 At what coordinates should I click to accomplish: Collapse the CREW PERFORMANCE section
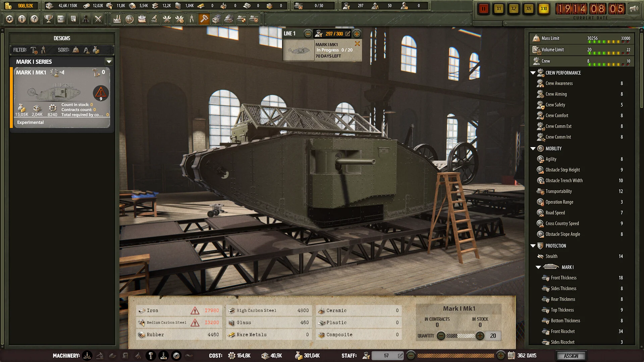533,73
